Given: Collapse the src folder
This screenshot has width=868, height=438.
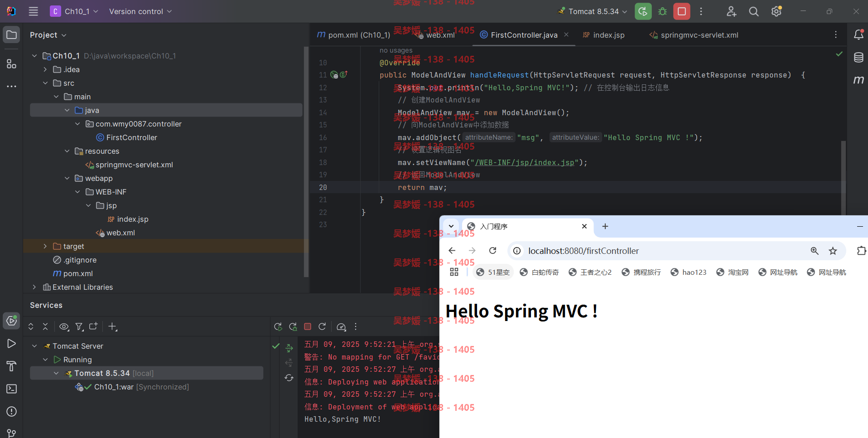Looking at the screenshot, I should (45, 83).
